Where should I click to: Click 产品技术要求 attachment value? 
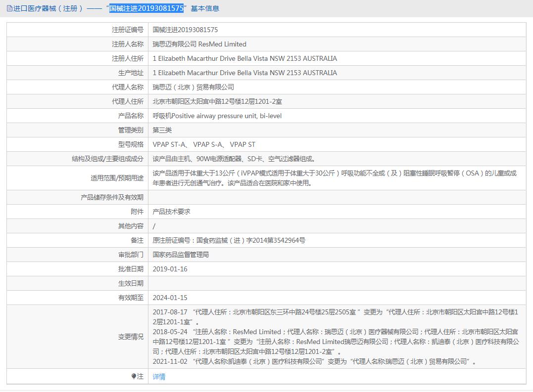pyautogui.click(x=171, y=212)
